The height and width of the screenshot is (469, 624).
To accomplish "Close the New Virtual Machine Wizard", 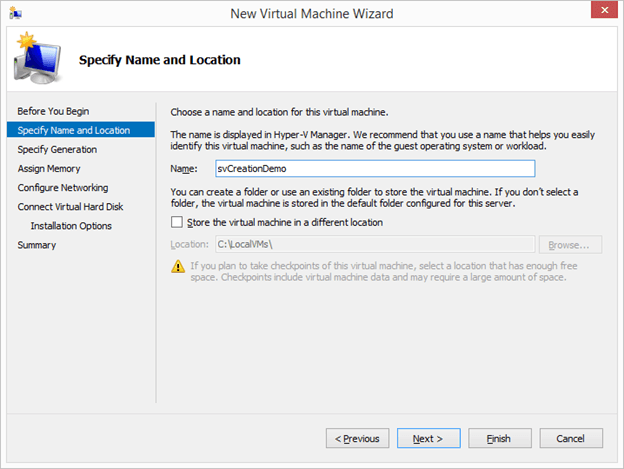I will click(602, 12).
